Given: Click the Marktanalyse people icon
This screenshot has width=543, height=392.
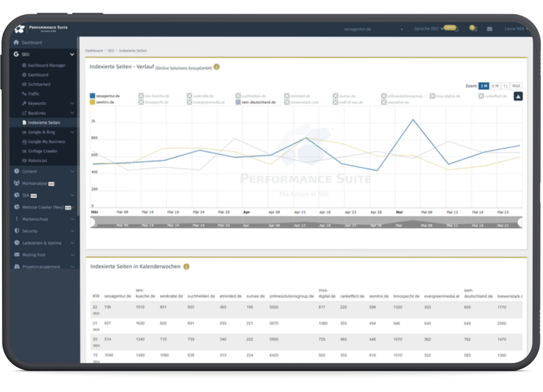Looking at the screenshot, I should pyautogui.click(x=17, y=183).
